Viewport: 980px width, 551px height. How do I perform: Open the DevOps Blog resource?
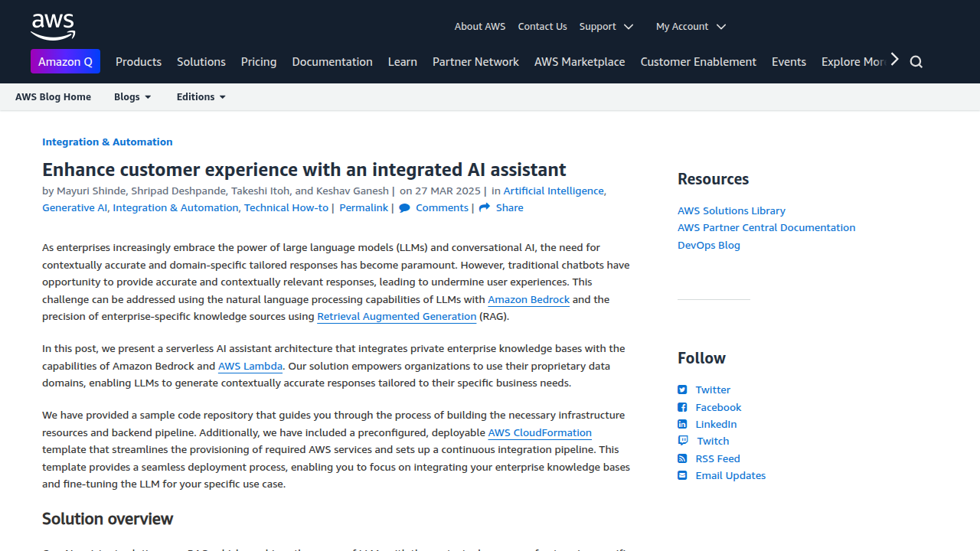point(709,246)
